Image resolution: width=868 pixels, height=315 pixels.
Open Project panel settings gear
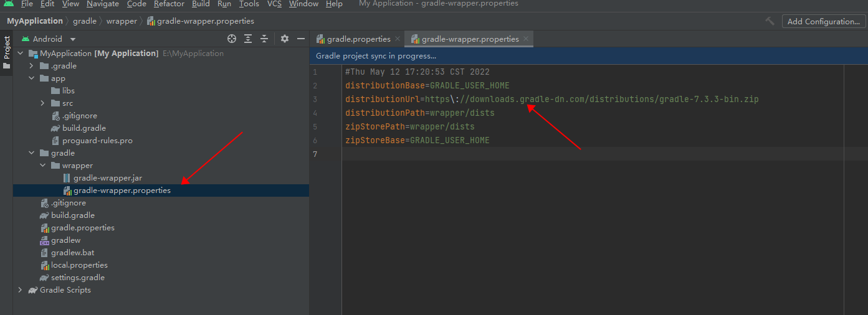(x=285, y=39)
